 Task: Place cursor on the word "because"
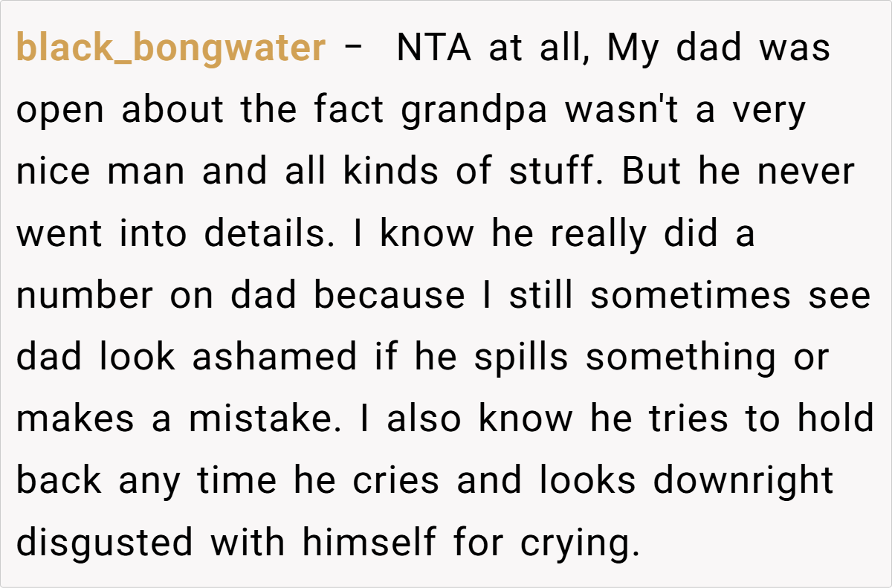coord(388,296)
